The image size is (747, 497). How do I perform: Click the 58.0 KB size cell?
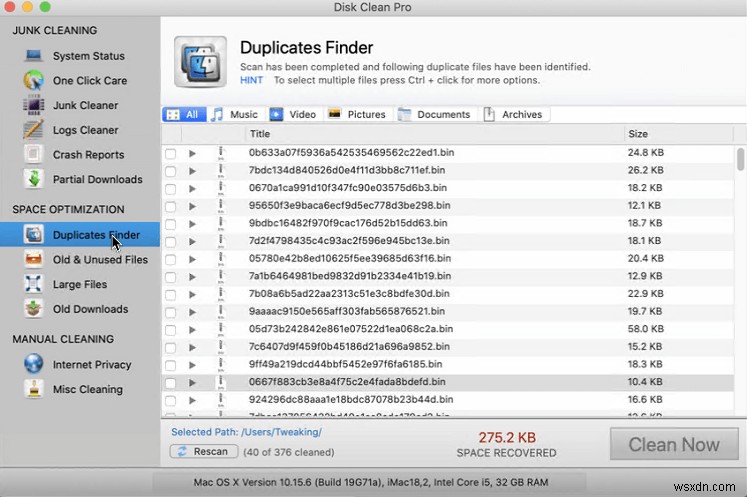(x=645, y=329)
